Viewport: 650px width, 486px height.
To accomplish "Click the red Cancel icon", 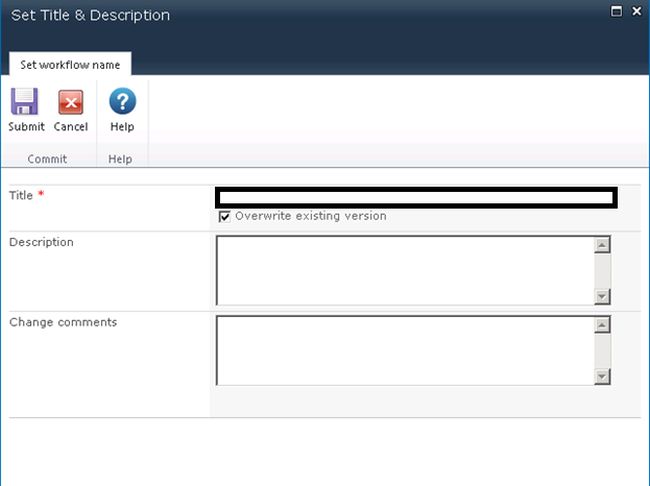I will point(70,102).
